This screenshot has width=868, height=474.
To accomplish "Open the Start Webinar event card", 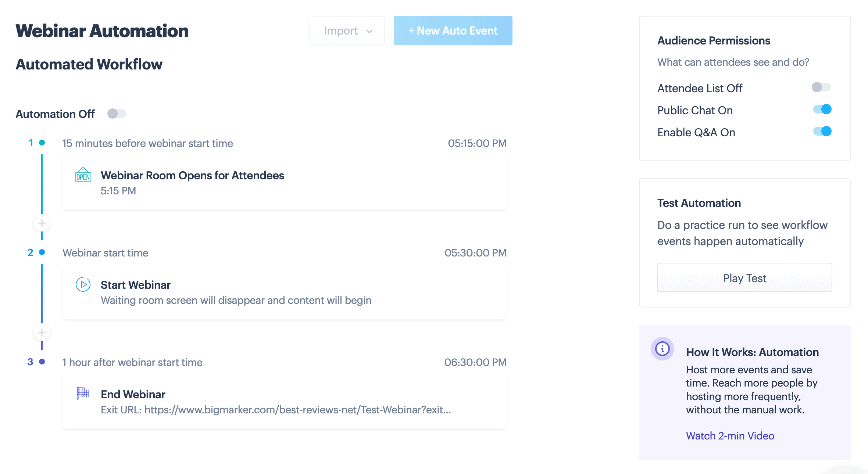I will [284, 292].
